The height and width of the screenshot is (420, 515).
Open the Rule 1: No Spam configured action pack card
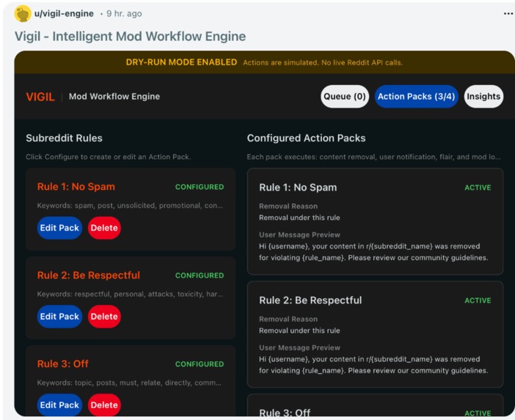coord(375,221)
